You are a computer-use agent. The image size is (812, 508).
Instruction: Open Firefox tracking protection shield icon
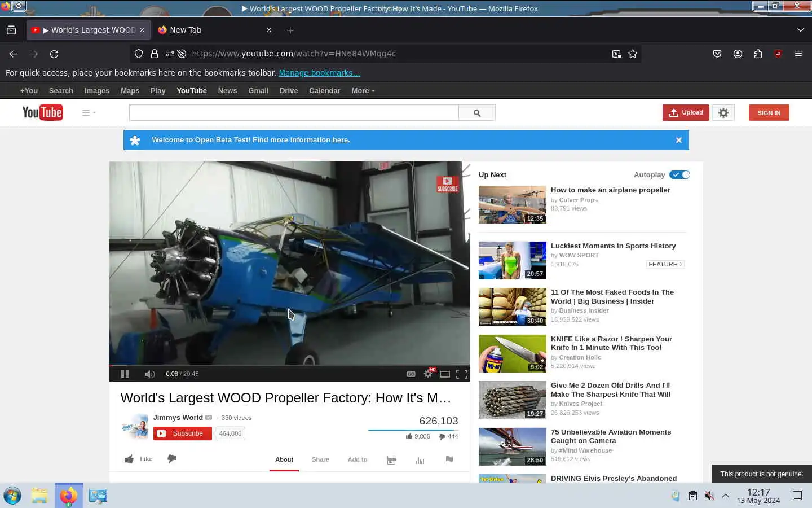click(139, 54)
